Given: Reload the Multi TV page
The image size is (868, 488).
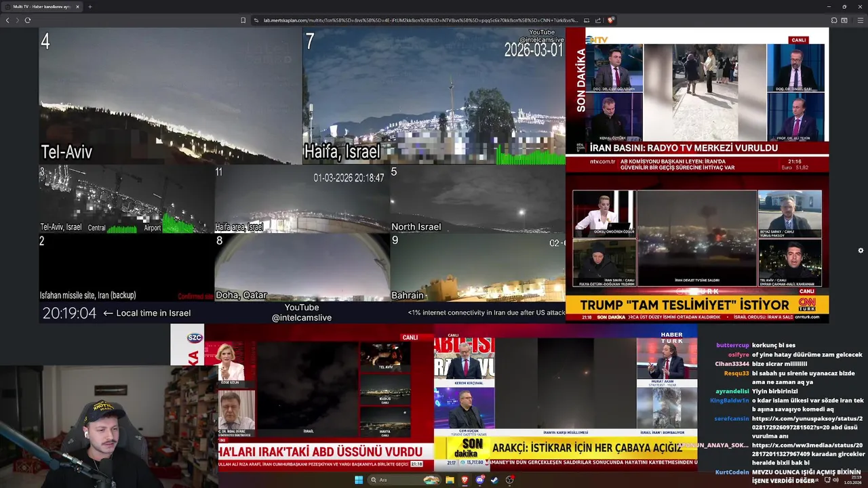Looking at the screenshot, I should tap(28, 20).
